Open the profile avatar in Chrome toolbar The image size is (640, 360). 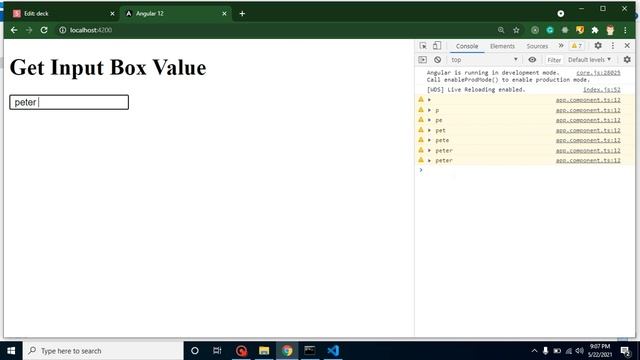610,30
